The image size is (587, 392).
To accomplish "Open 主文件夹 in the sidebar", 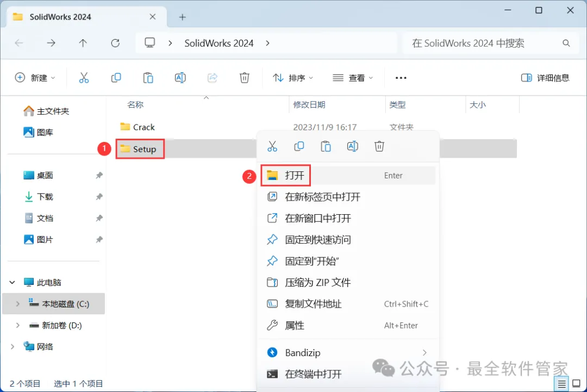I will (46, 111).
